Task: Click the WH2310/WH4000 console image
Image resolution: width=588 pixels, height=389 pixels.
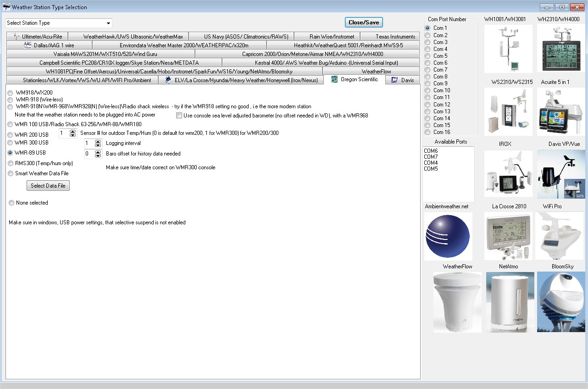Action: [x=561, y=49]
